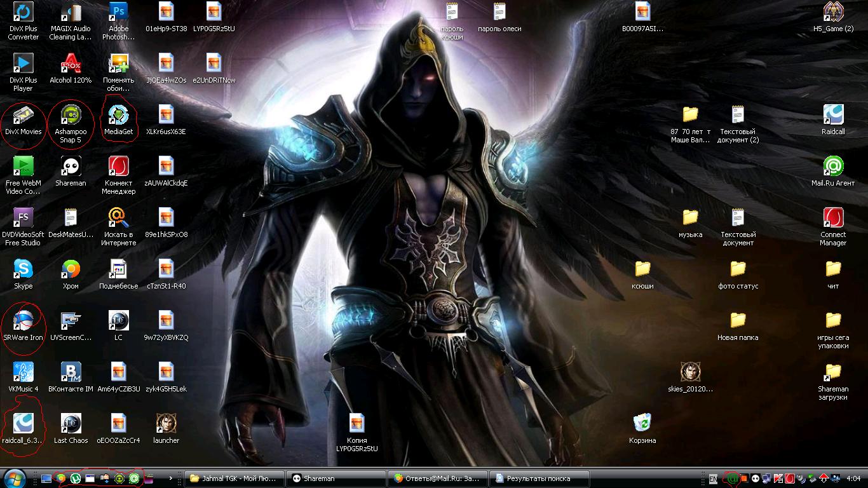Open Last Chaos game shortcut
Screen dimensions: 868x488
pos(71,429)
